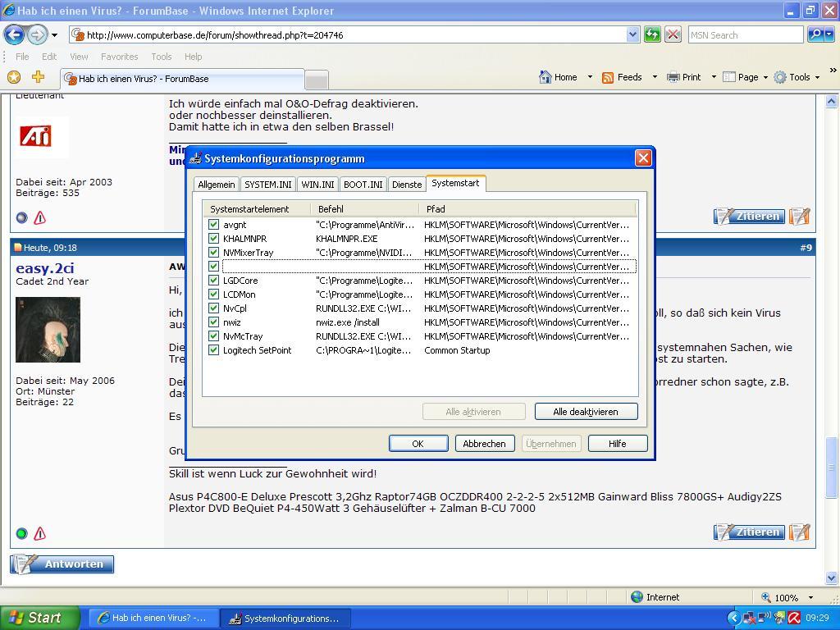The image size is (840, 630).
Task: Switch to the BOOT.INI tab
Action: (363, 185)
